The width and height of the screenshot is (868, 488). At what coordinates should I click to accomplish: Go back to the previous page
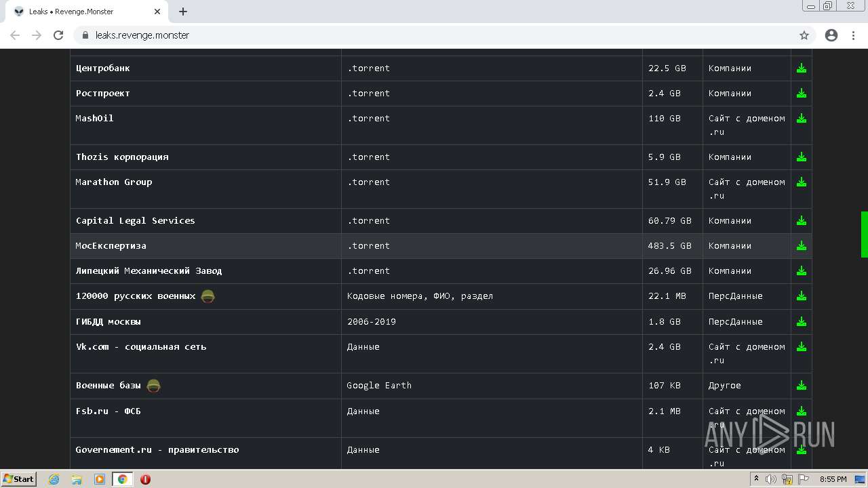point(15,35)
